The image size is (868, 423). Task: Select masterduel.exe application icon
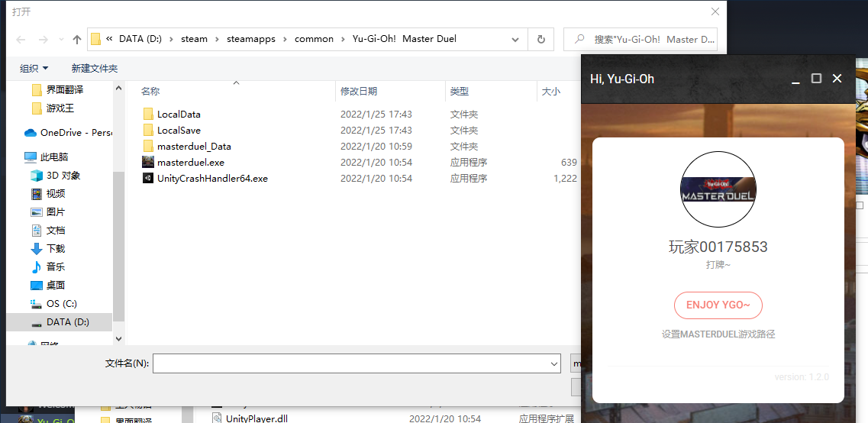point(148,162)
